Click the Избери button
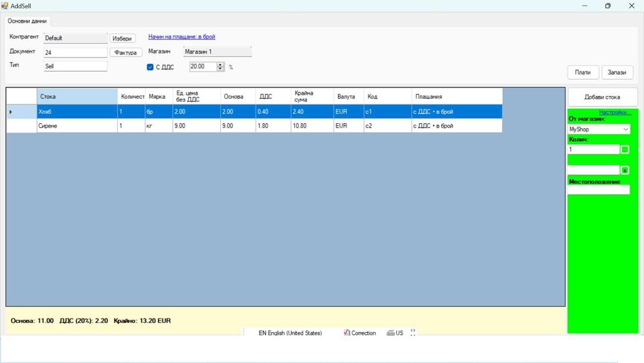 122,38
